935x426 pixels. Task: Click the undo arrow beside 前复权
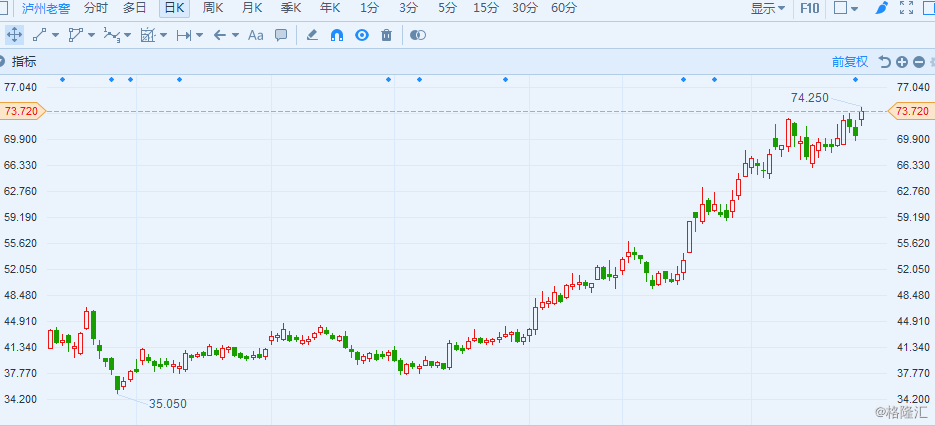click(x=884, y=61)
